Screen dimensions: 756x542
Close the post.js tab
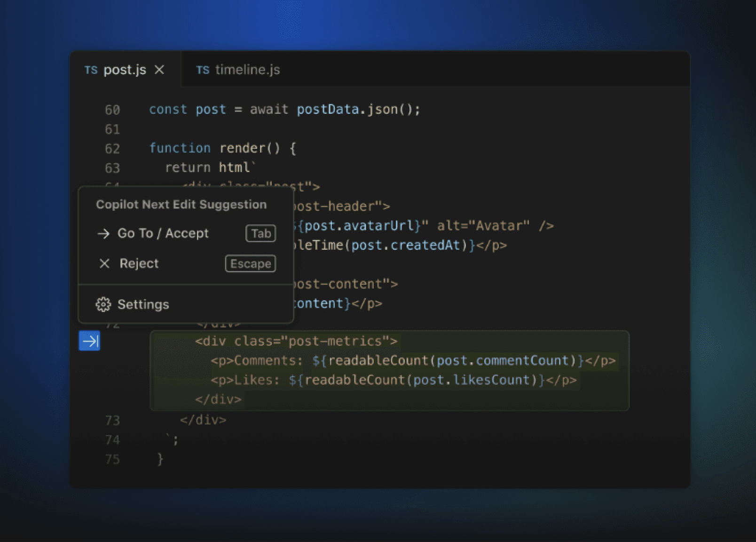(159, 70)
